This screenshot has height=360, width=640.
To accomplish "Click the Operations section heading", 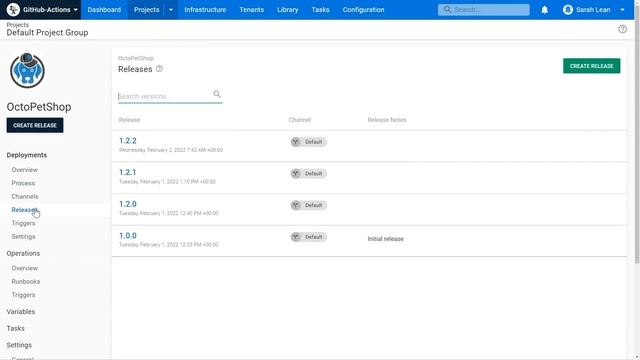I will [23, 253].
